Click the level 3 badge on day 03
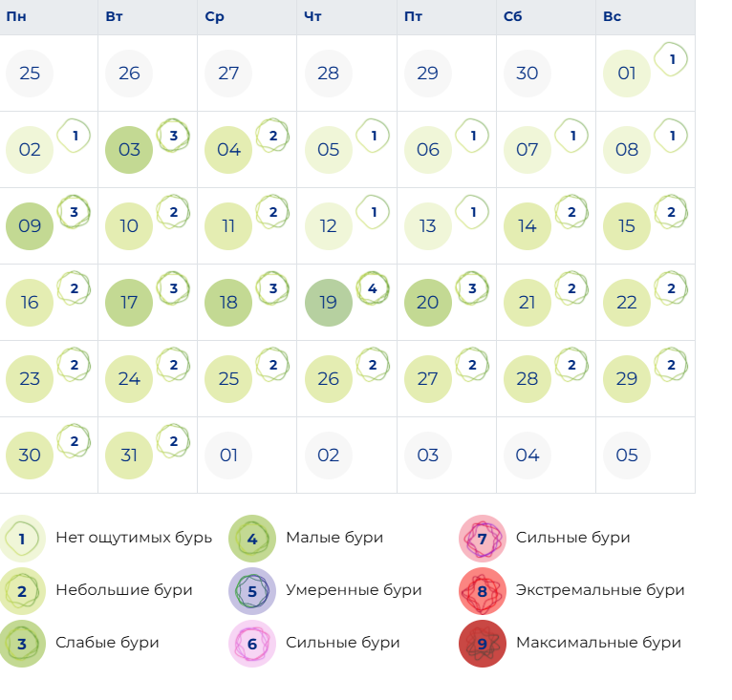The height and width of the screenshot is (700, 732). (173, 135)
